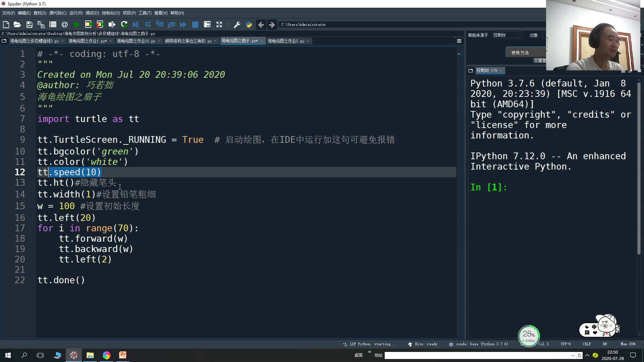Click the blue Stop debugging square
This screenshot has height=362, width=644.
pyautogui.click(x=195, y=24)
